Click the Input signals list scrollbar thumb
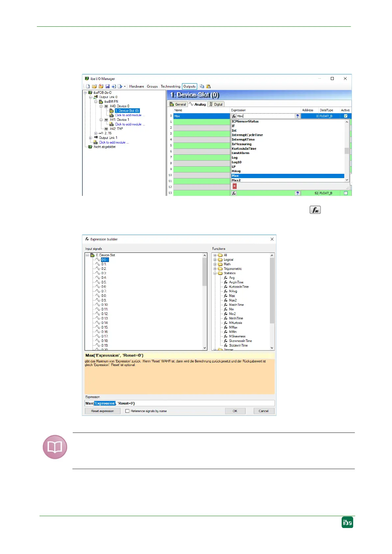Image resolution: width=392 pixels, height=554 pixels. click(x=204, y=272)
